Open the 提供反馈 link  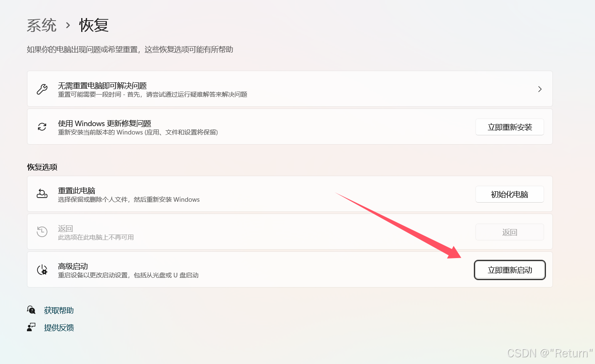[59, 327]
